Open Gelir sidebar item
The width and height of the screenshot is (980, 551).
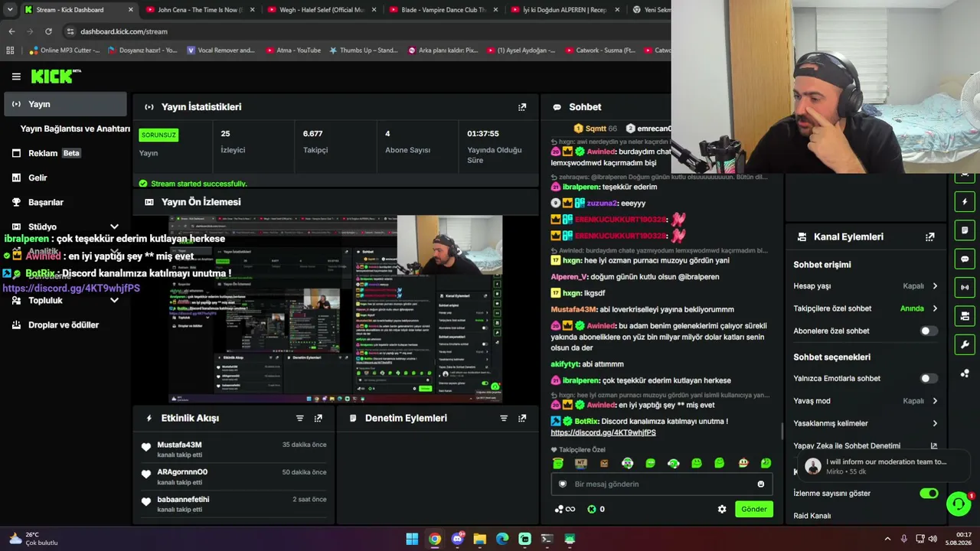[65, 178]
